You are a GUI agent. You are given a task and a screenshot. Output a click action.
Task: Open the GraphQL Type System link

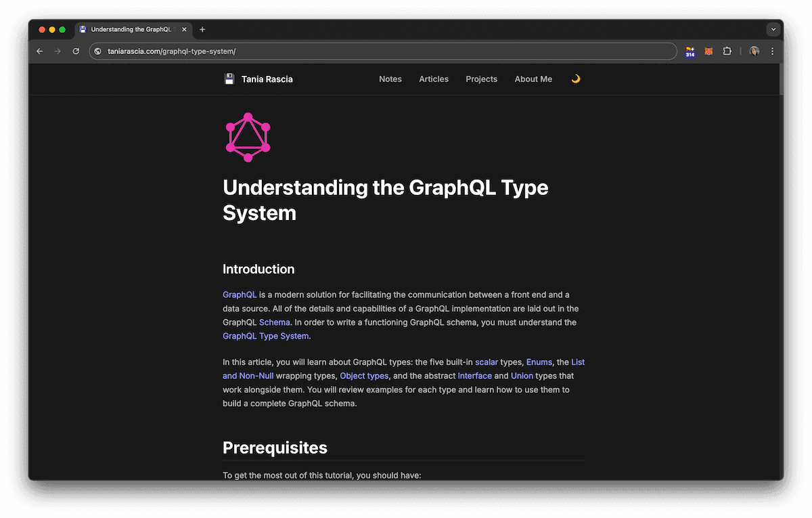(x=266, y=336)
